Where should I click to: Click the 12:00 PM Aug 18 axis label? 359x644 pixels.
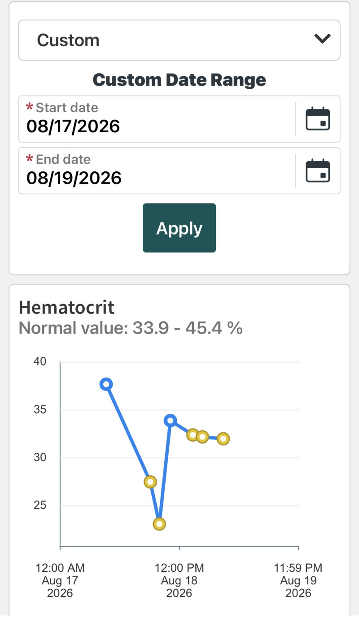click(x=179, y=580)
